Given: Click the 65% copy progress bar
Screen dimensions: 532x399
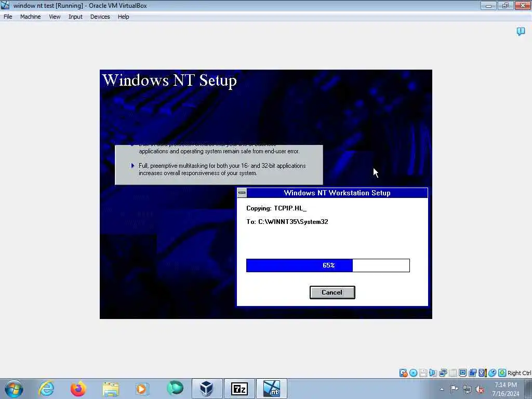Looking at the screenshot, I should pos(328,265).
